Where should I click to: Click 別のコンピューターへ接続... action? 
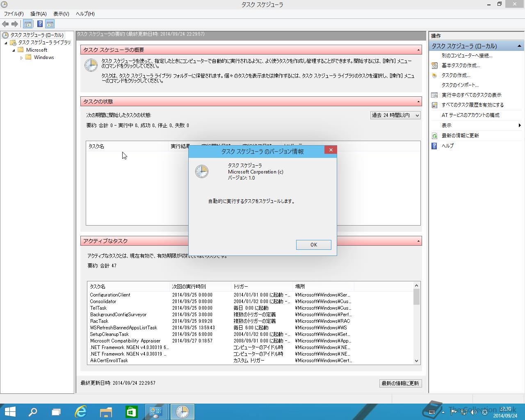tap(467, 55)
